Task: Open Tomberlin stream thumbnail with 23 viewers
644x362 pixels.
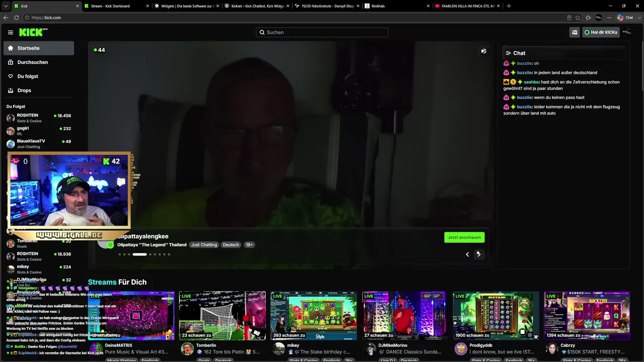Action: click(x=222, y=315)
